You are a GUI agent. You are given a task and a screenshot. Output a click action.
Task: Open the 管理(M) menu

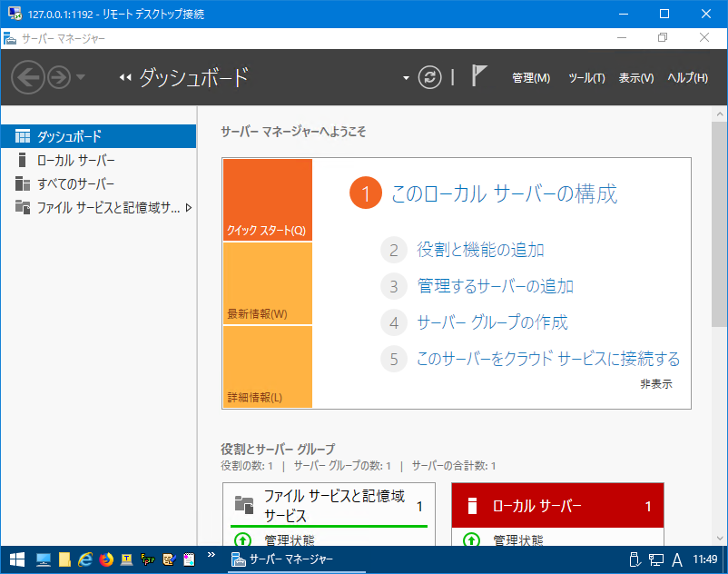[x=531, y=78]
